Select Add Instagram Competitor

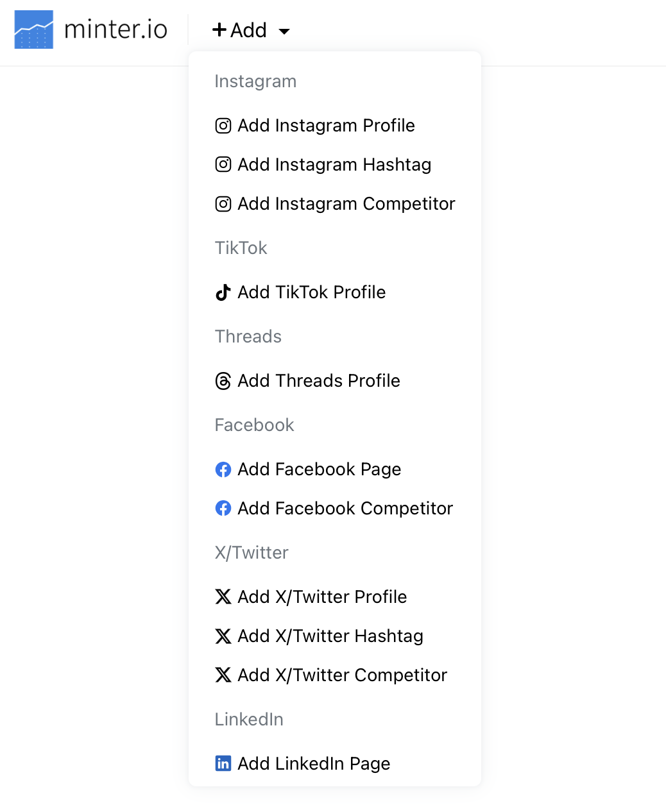click(346, 204)
